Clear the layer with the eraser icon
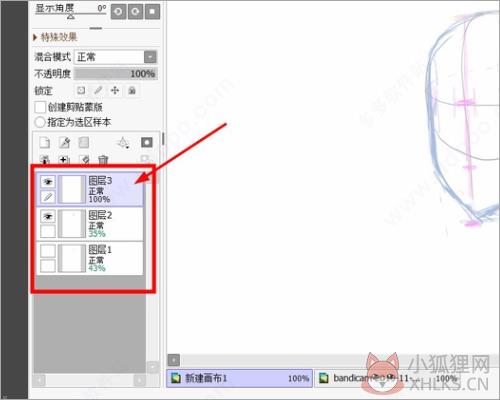This screenshot has height=400, width=500. (x=84, y=160)
